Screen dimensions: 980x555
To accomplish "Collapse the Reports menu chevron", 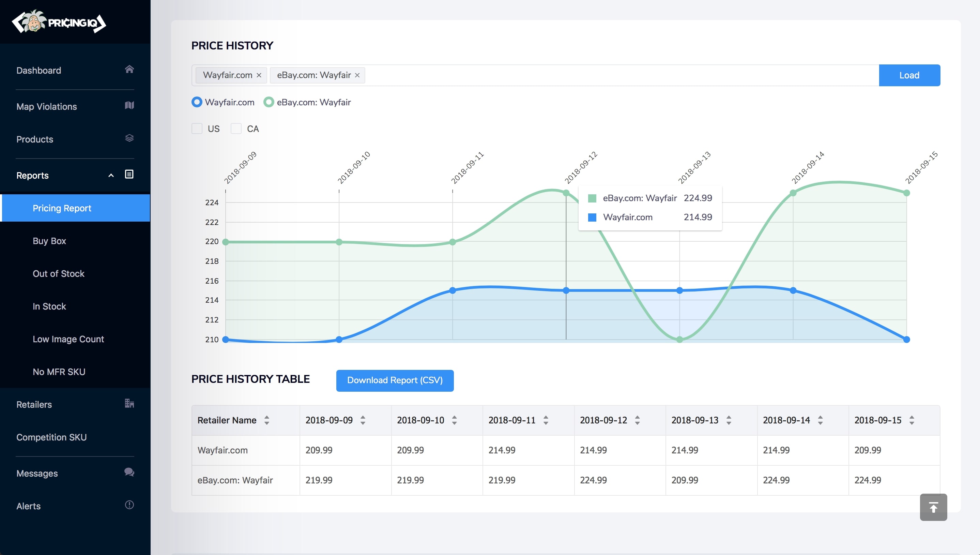I will point(111,175).
